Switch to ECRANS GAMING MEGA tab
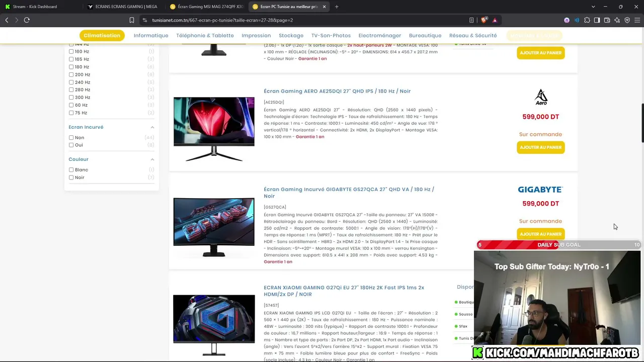Viewport: 644px width, 362px height. tap(123, 7)
